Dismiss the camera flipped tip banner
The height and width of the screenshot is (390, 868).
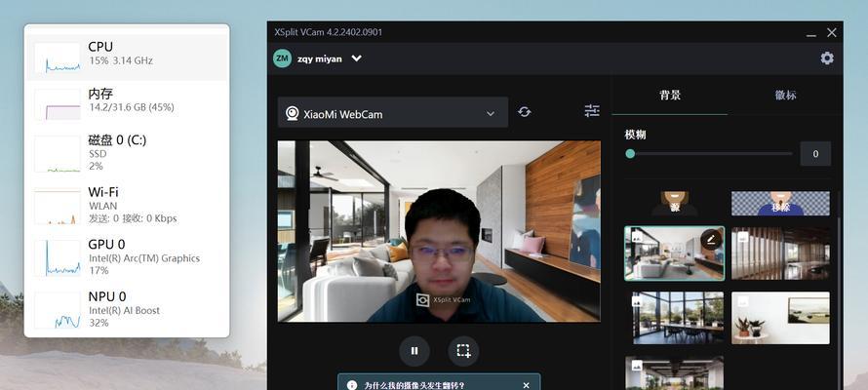[x=526, y=385]
